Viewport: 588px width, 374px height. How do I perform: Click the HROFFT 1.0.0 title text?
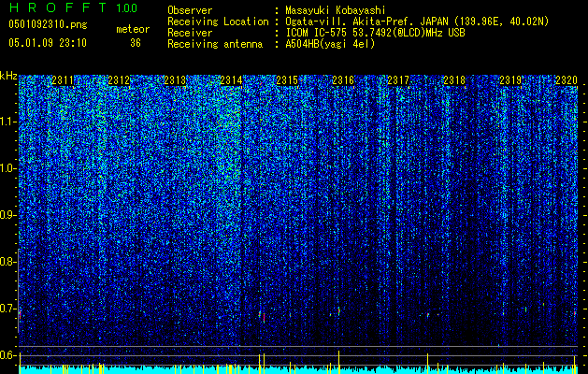pos(73,7)
